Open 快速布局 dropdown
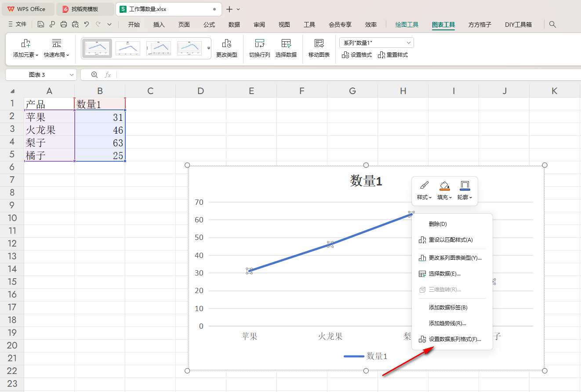Viewport: 581px width, 392px height. click(57, 48)
